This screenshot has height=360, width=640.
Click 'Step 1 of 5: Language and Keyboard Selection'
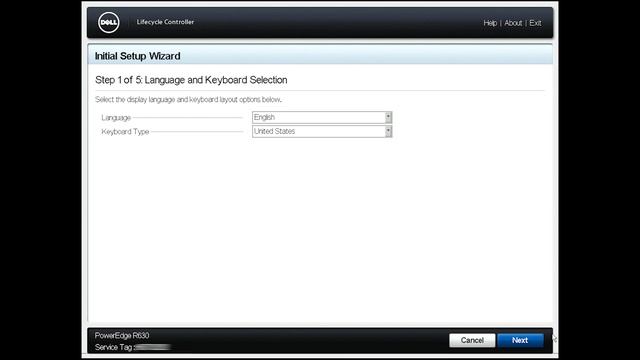click(x=191, y=80)
